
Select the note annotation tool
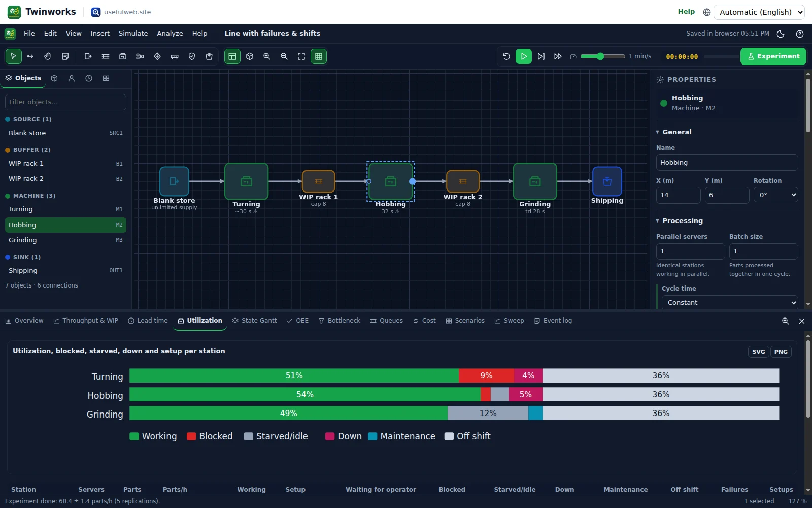(65, 56)
